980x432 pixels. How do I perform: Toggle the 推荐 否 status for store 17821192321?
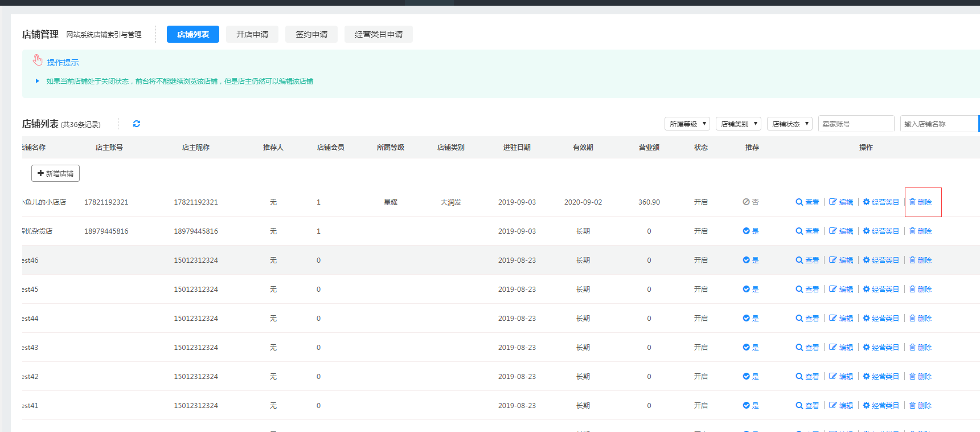tap(751, 202)
